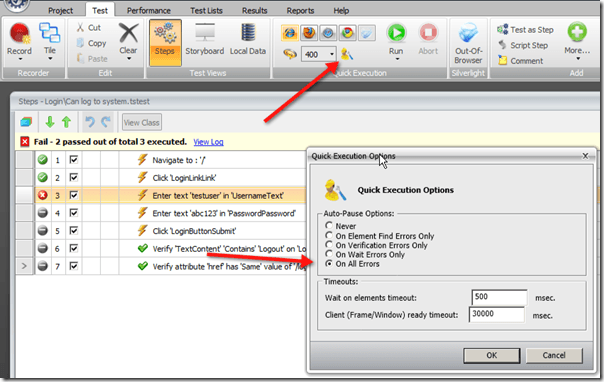Uncheck step 2 Click LoginLinkLink checkbox
This screenshot has height=382, width=604.
74,177
